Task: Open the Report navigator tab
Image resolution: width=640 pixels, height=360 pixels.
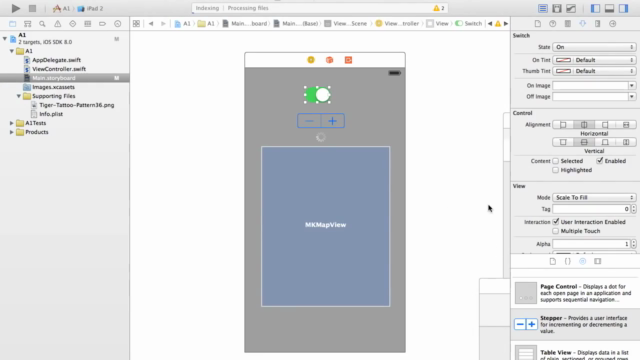Action: (118, 24)
